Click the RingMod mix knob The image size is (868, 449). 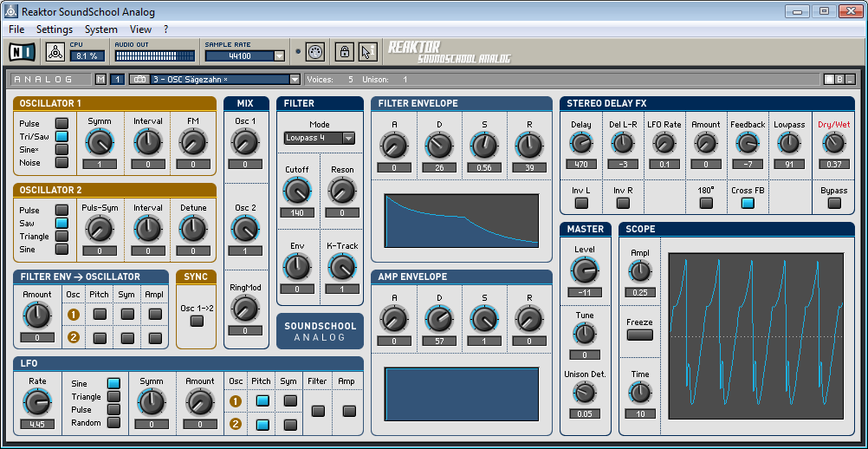(245, 309)
